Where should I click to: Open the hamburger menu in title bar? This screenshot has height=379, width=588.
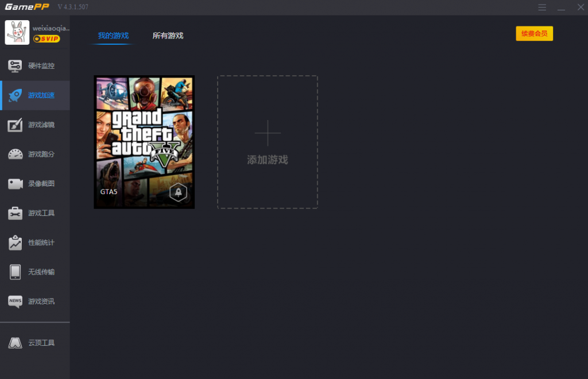pos(542,7)
